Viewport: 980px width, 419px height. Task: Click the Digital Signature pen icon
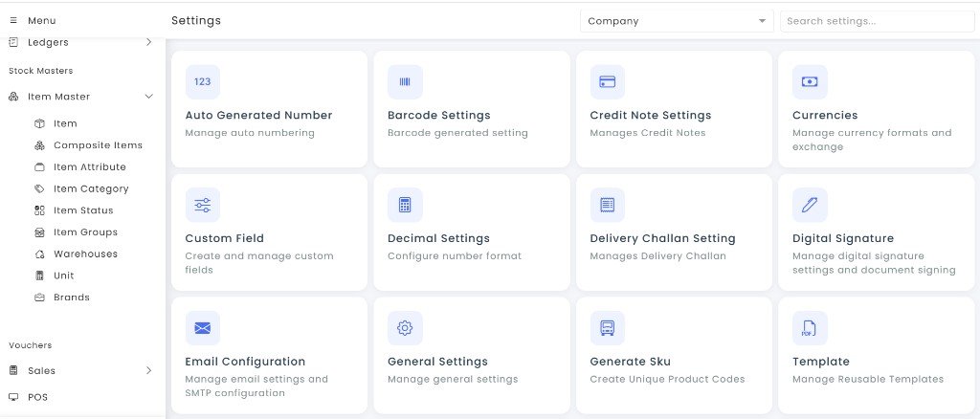(810, 205)
